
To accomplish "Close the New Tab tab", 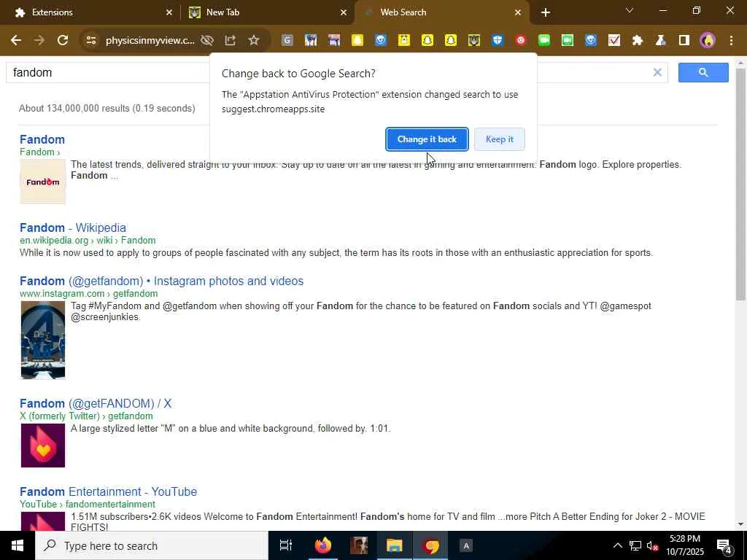I will click(x=344, y=12).
